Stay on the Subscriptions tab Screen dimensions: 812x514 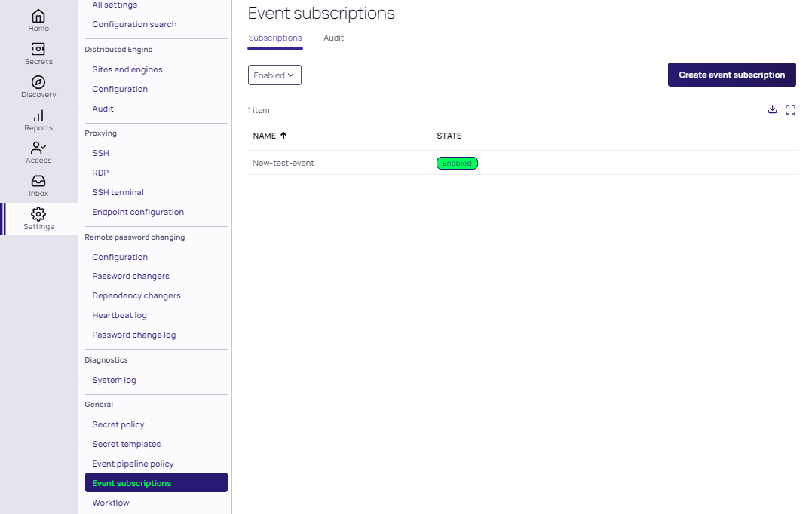coord(274,38)
